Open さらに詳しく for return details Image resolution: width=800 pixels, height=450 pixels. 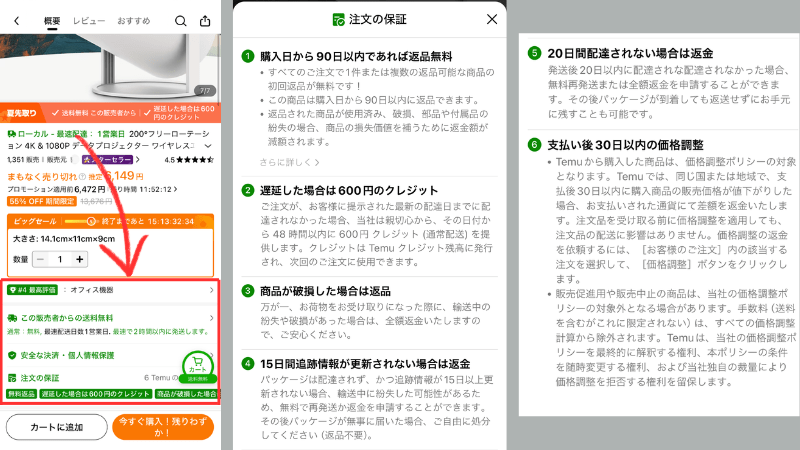point(289,162)
